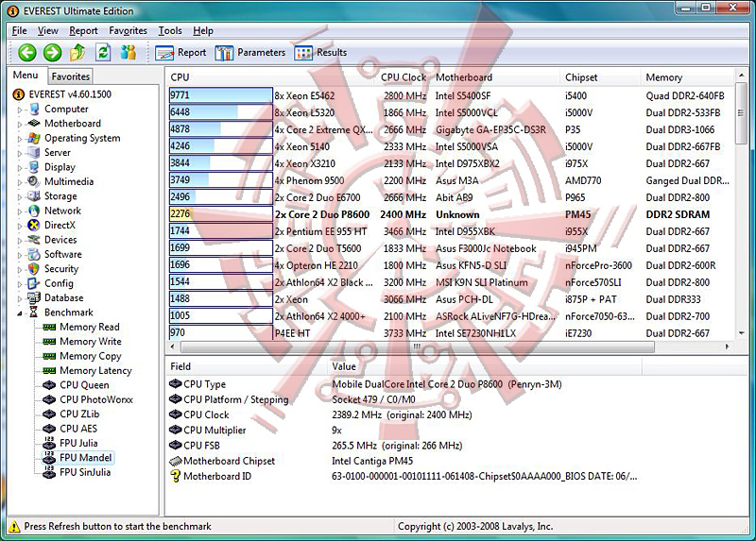The image size is (756, 541).
Task: Click the green Forward arrow toolbar icon
Action: [x=52, y=53]
